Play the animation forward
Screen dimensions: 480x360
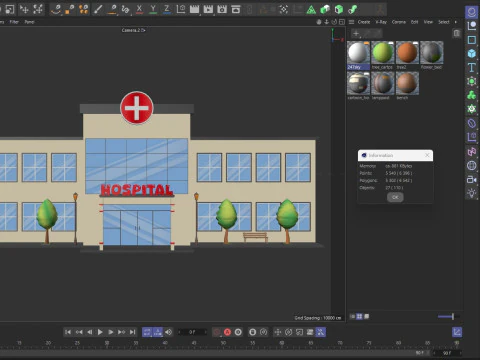[x=100, y=332]
